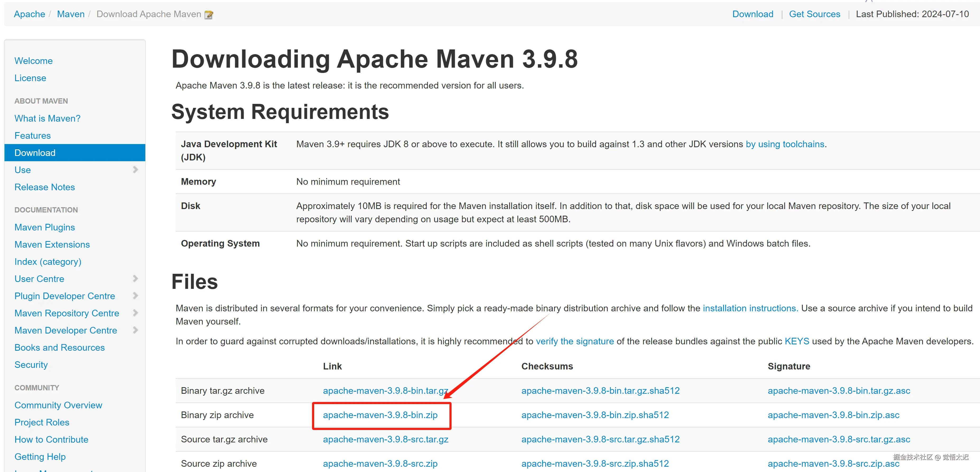Image resolution: width=980 pixels, height=472 pixels.
Task: Expand the Maven Repository Centre section
Action: 136,313
